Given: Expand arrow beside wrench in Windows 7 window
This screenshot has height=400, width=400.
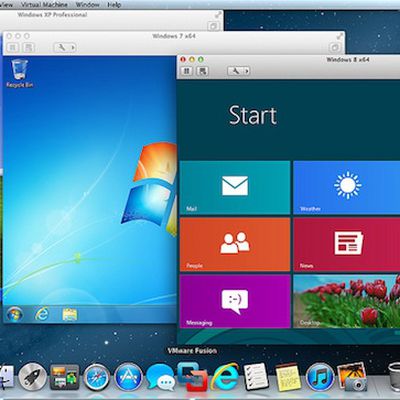Looking at the screenshot, I should tap(73, 47).
